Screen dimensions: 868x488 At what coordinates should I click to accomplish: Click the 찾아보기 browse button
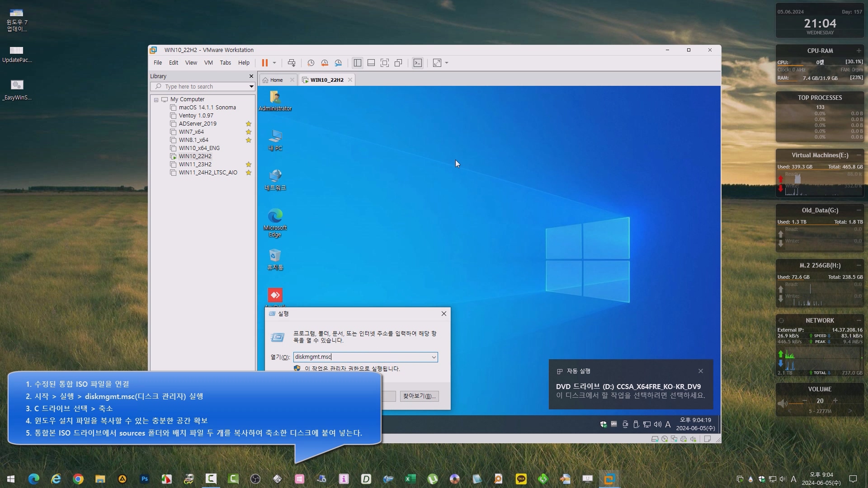[x=419, y=396]
